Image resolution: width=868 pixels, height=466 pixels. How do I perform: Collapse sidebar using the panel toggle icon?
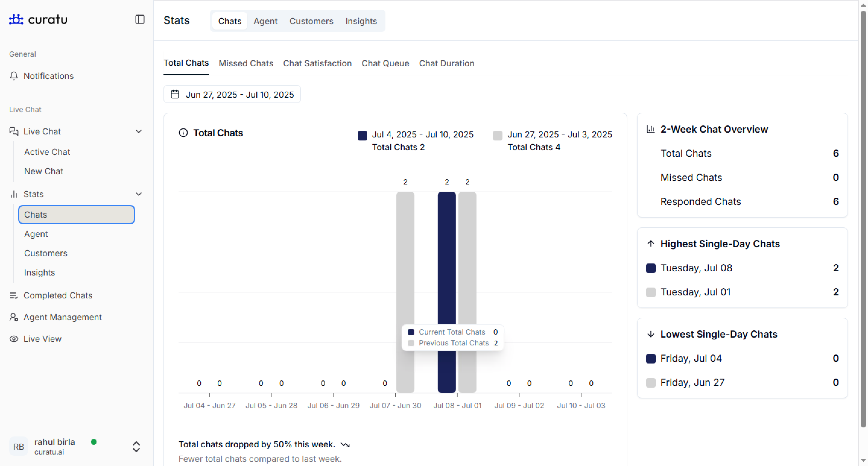click(x=140, y=19)
